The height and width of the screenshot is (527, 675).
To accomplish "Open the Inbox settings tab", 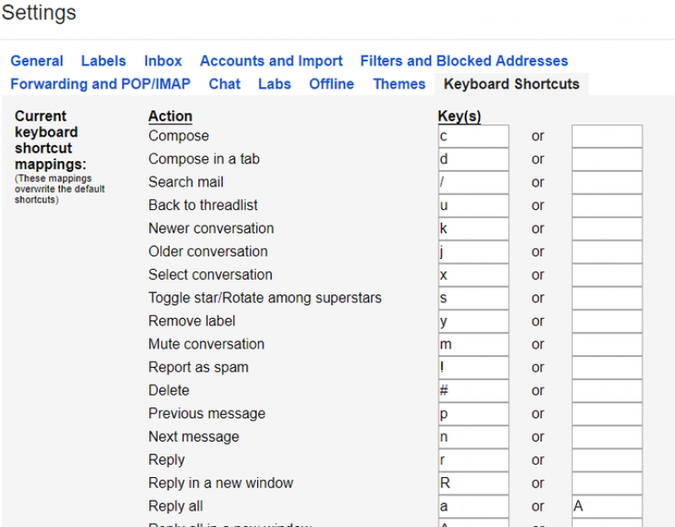I will [x=163, y=61].
